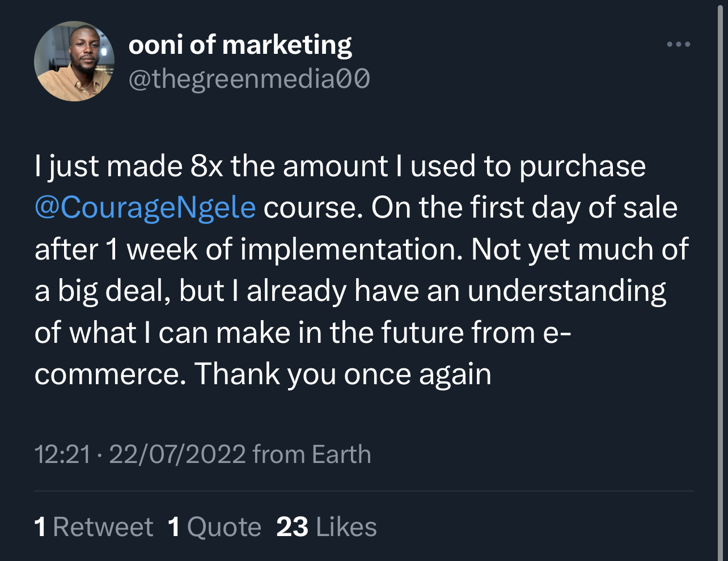
Task: Click the "Thank you once again" text
Action: point(342,375)
